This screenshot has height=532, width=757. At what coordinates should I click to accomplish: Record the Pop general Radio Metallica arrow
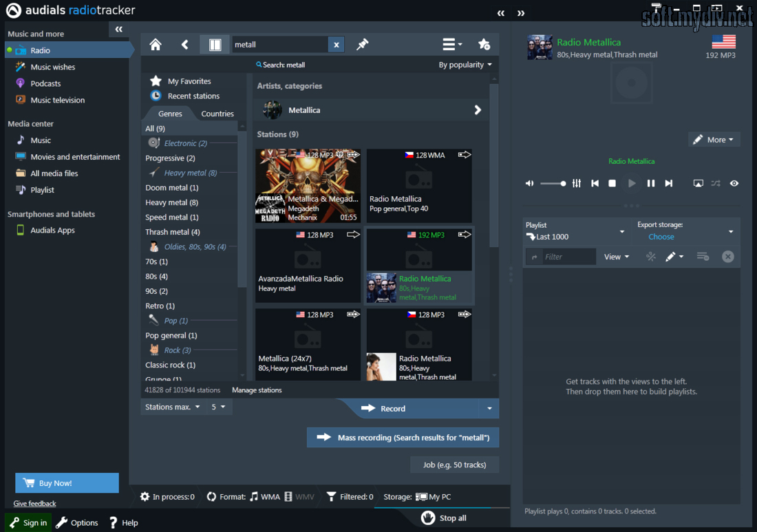[464, 154]
